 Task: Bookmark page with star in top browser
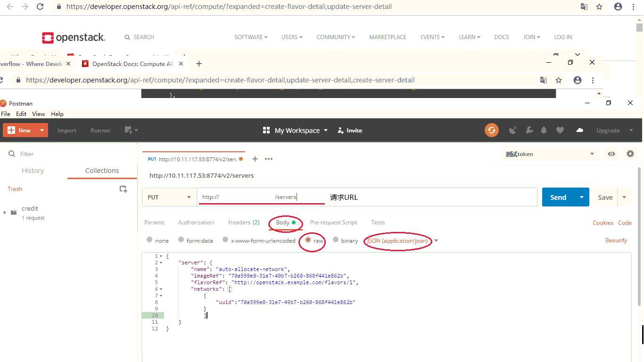(x=599, y=7)
